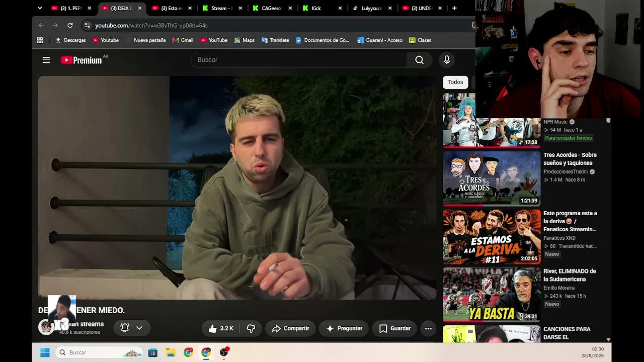The height and width of the screenshot is (362, 644).
Task: Open the YouTube guide hamburger menu
Action: coord(46,60)
